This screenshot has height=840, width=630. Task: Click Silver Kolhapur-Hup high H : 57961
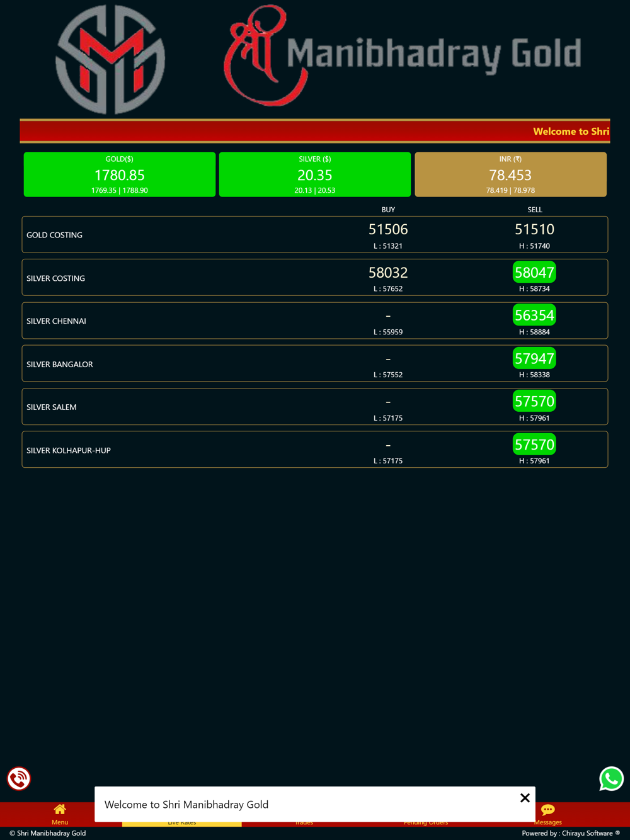coord(534,461)
